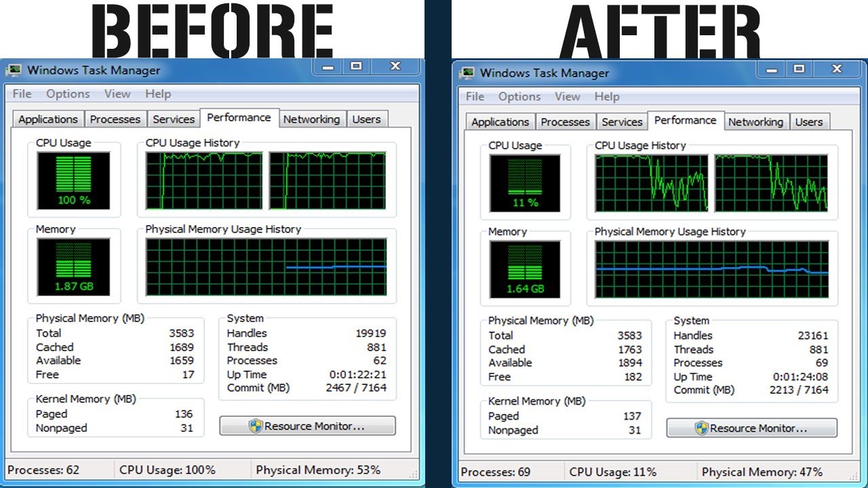Click the CPU Usage meter showing 100 %
868x488 pixels.
coord(74,180)
